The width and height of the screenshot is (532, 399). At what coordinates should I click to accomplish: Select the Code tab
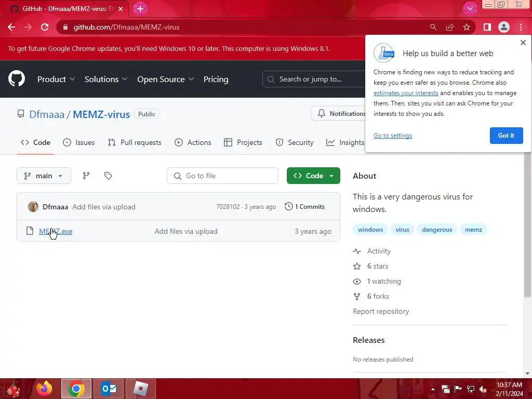point(35,142)
